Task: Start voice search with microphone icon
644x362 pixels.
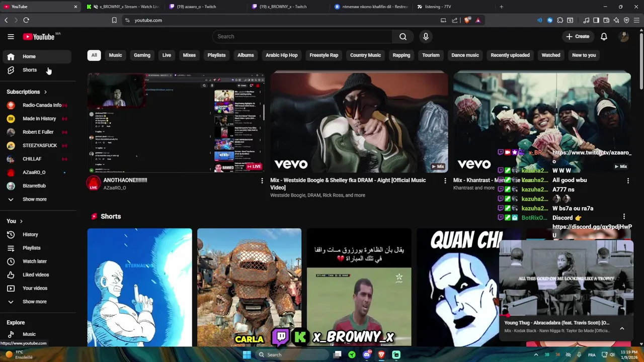Action: point(426,36)
